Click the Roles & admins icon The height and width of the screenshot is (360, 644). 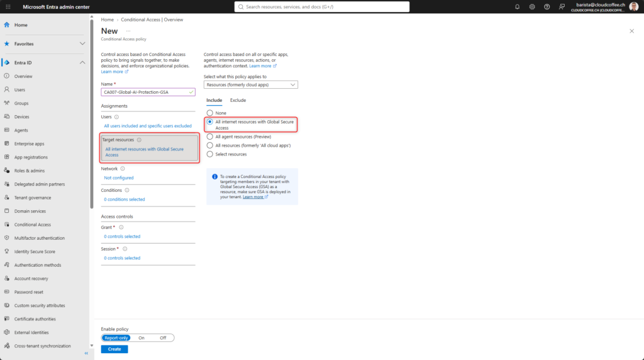pyautogui.click(x=6, y=170)
